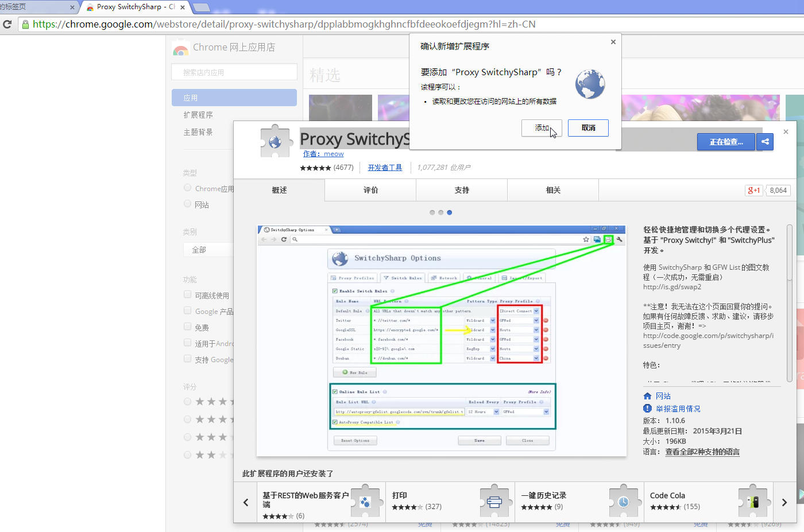Viewport: 804px width, 532px height.
Task: Open the 打印 related extension card
Action: click(450, 502)
